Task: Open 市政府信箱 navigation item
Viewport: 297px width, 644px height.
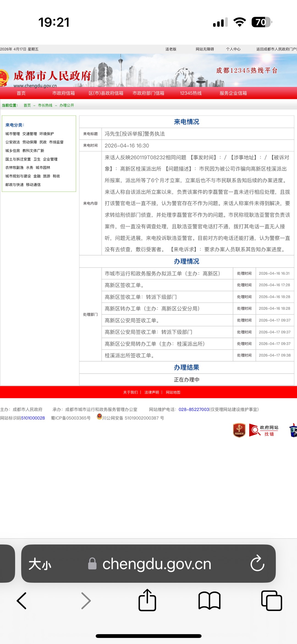Action: [64, 93]
